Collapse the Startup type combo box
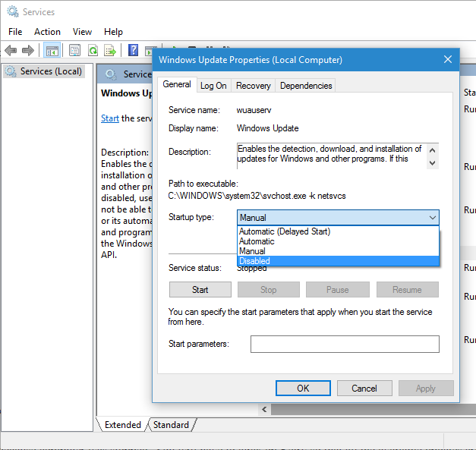476x450 pixels. (338, 218)
